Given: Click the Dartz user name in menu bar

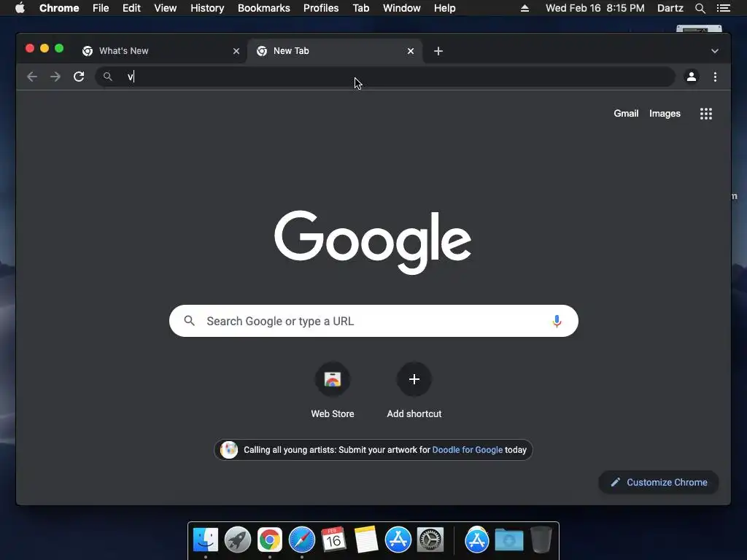Looking at the screenshot, I should click(x=670, y=8).
